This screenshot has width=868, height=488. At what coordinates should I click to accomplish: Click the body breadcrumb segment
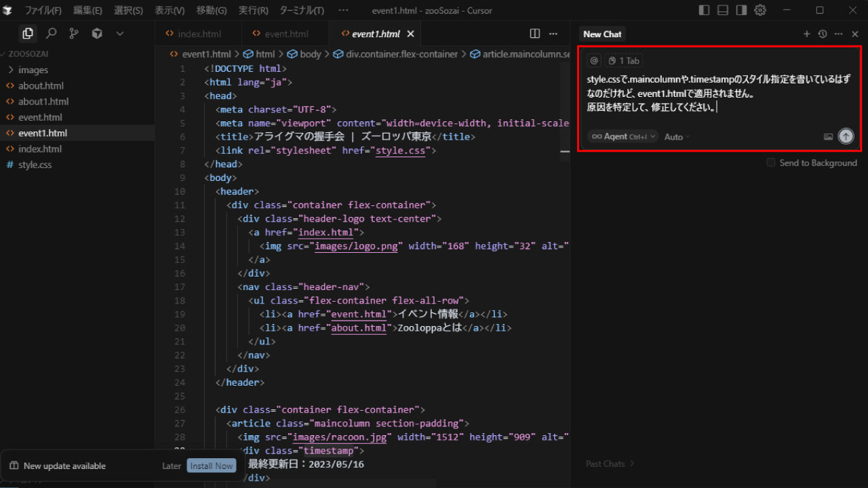[x=304, y=54]
